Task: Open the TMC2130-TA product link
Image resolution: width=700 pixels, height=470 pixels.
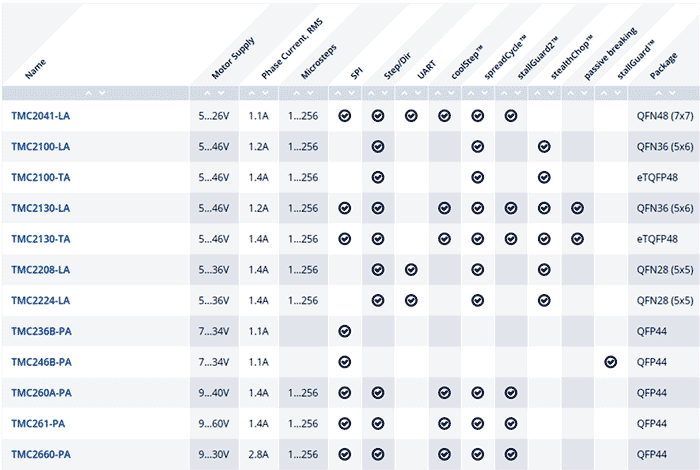Action: click(41, 239)
